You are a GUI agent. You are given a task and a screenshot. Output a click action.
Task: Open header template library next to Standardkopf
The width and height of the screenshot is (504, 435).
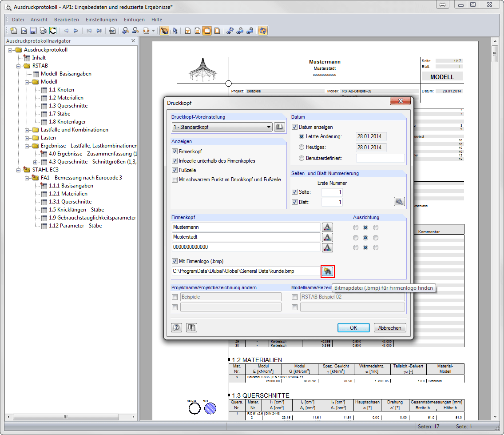pyautogui.click(x=279, y=127)
